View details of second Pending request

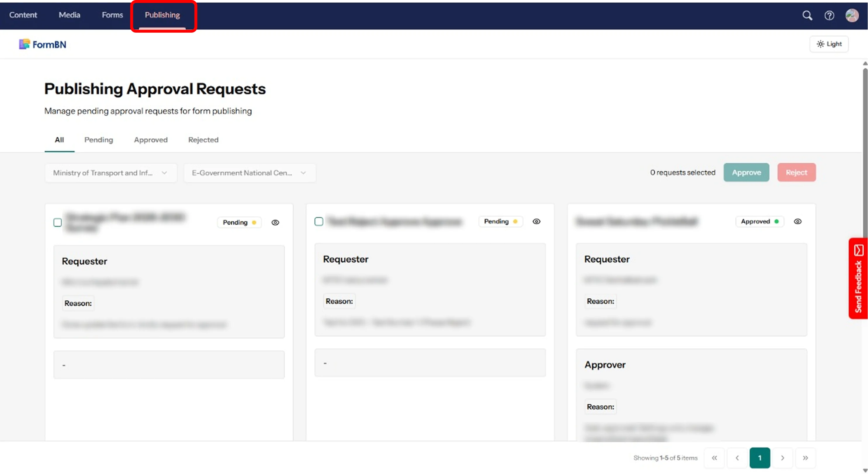click(536, 222)
